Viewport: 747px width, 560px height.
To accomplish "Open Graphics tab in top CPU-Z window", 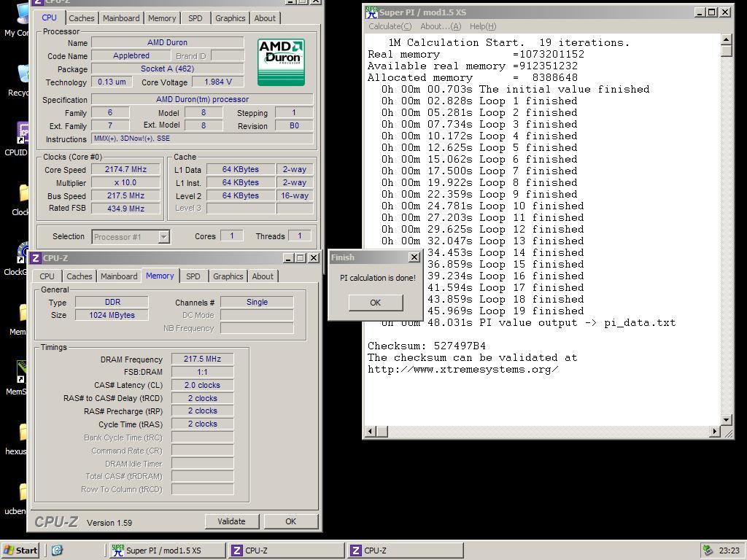I will point(230,18).
